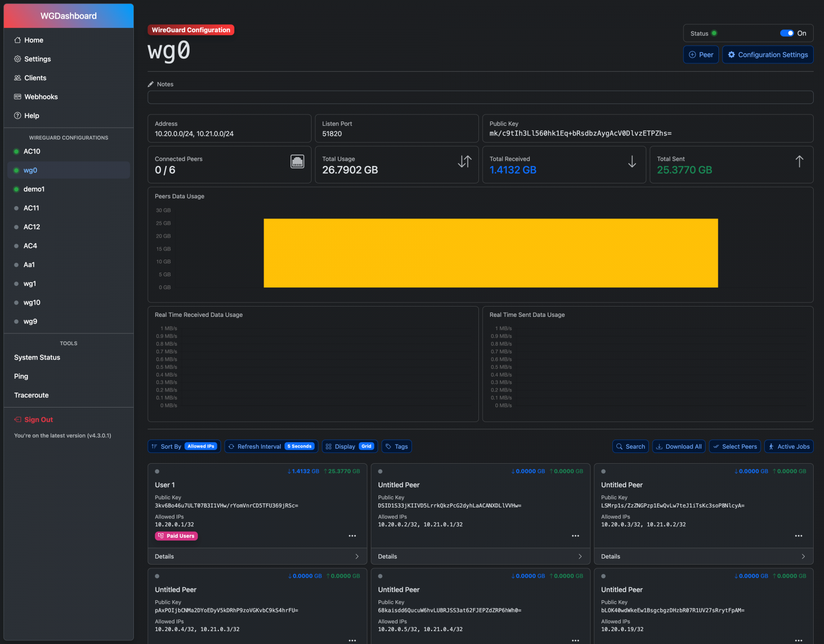Click the Total Sent up arrow icon

coord(799,162)
